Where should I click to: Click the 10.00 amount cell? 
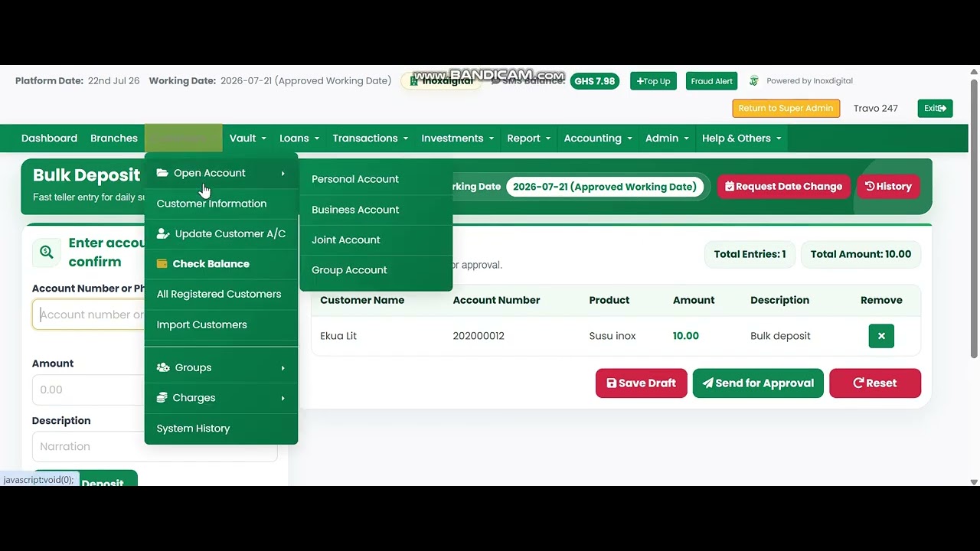[685, 336]
